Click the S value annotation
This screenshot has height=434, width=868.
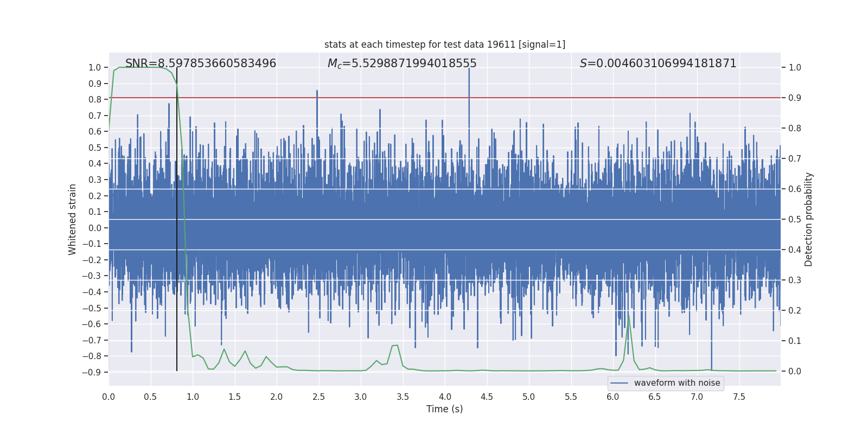tap(658, 63)
